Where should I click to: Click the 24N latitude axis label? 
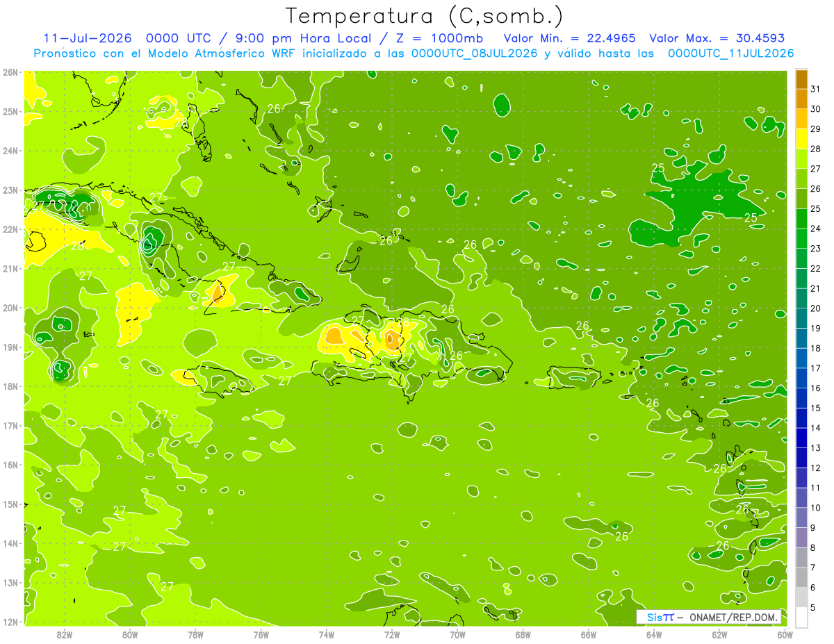coord(10,151)
